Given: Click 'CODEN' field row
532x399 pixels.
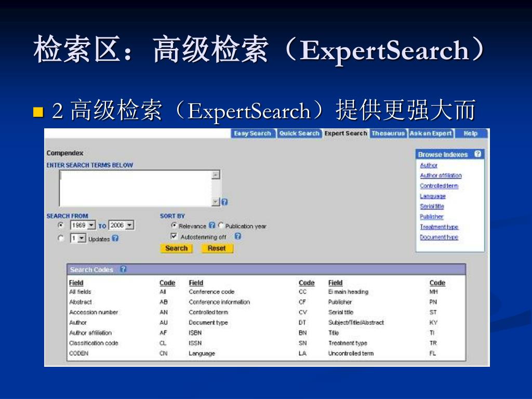Looking at the screenshot, I should tap(79, 353).
